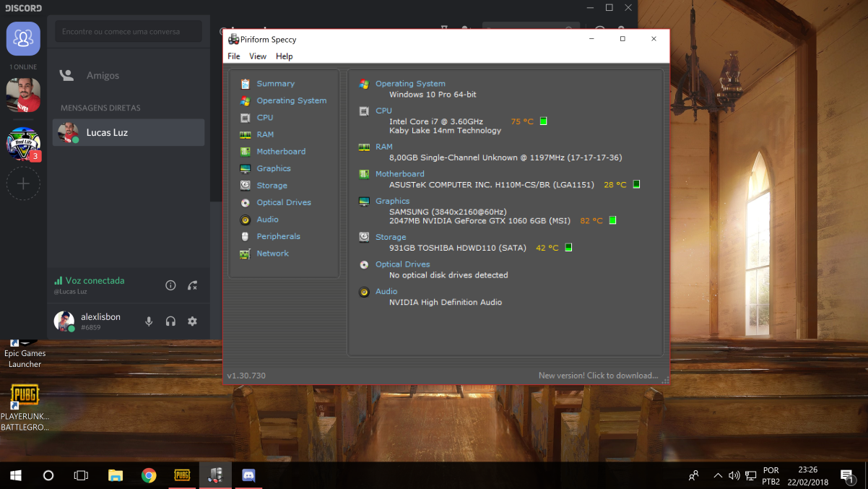Click the monitor icon beside Graphics heading
Viewport: 868px width, 489px height.
[364, 202]
